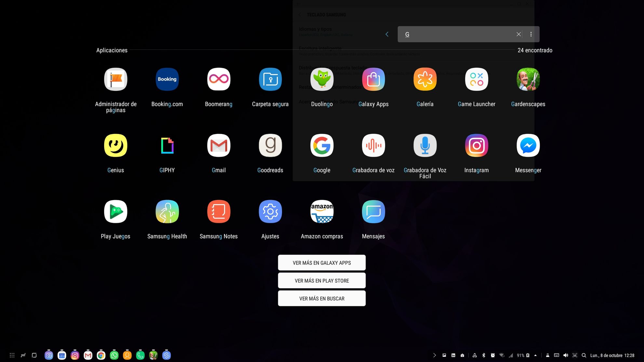Open Grabadora de voz app
This screenshot has height=362, width=644.
[x=373, y=145]
